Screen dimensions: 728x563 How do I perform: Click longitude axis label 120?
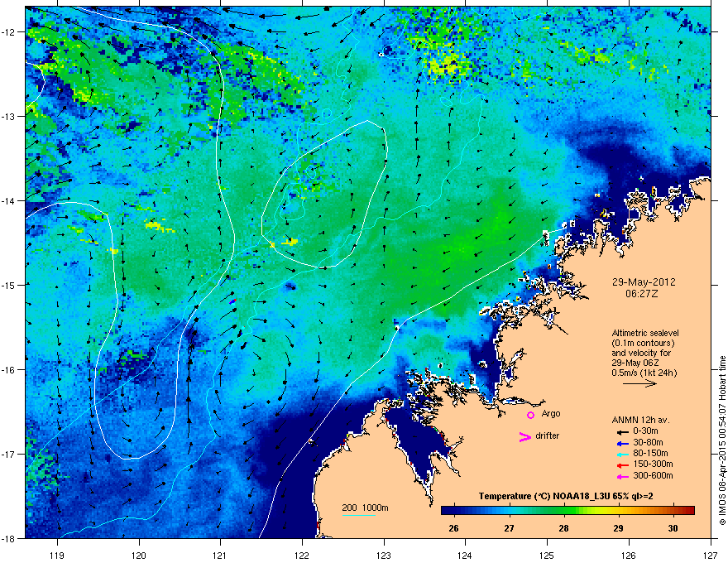[x=139, y=555]
